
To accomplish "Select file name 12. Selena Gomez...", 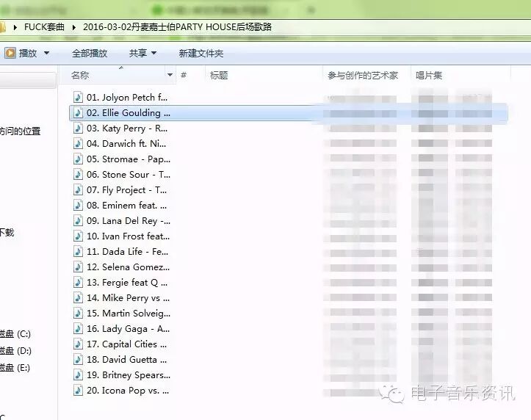I will click(x=128, y=267).
